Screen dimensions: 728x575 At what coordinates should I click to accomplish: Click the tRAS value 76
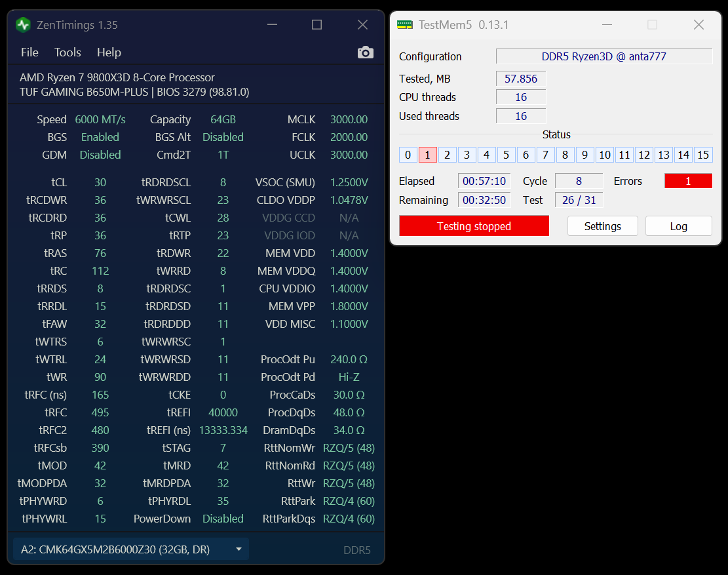coord(100,253)
